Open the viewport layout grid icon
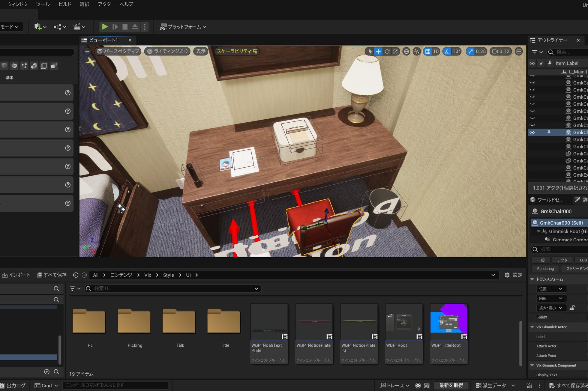588x391 pixels. pyautogui.click(x=519, y=52)
